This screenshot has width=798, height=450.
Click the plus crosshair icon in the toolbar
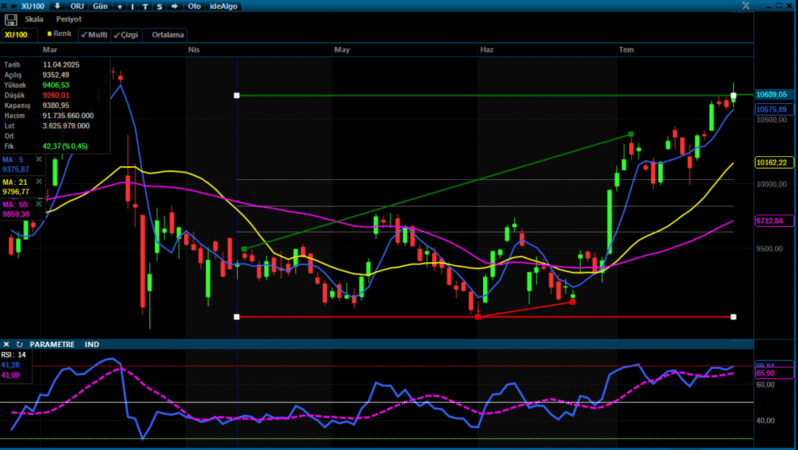(120, 7)
